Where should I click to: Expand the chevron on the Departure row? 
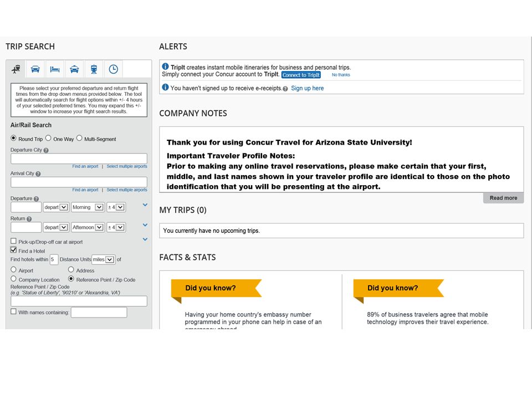[x=145, y=205]
